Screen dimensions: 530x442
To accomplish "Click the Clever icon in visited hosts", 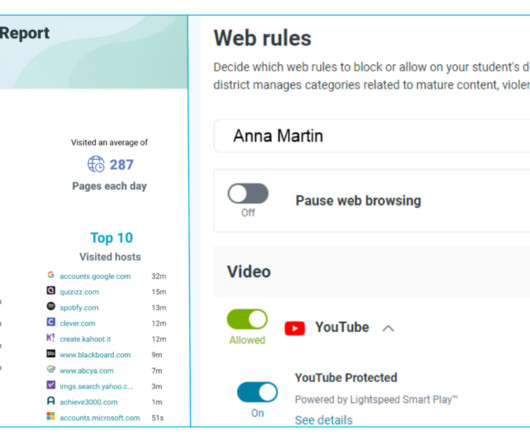I will point(51,322).
